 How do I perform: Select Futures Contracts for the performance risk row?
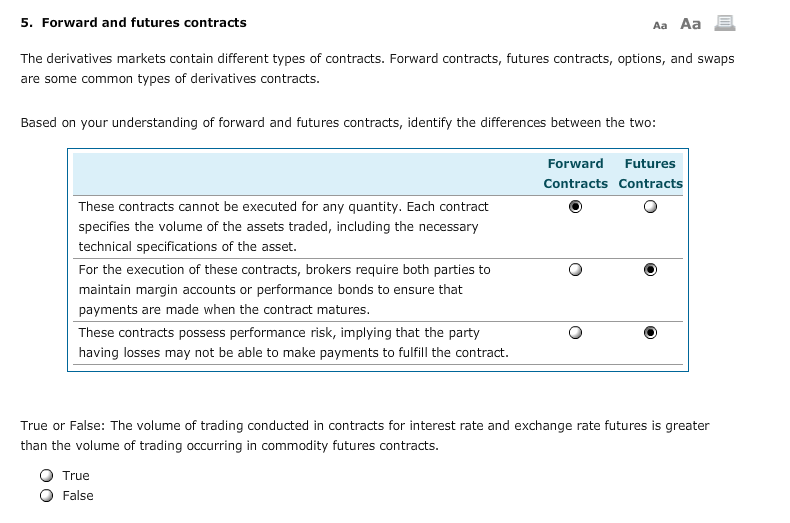650,333
